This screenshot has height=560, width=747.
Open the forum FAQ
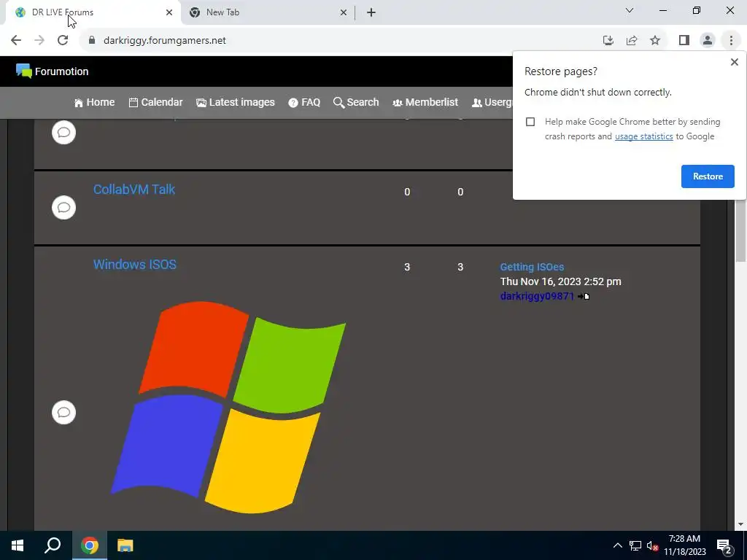pos(304,102)
